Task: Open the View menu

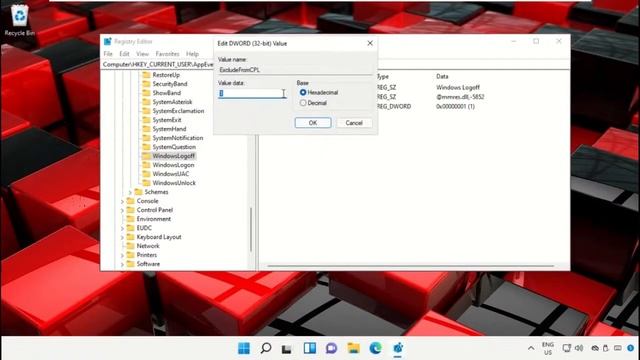Action: 142,54
